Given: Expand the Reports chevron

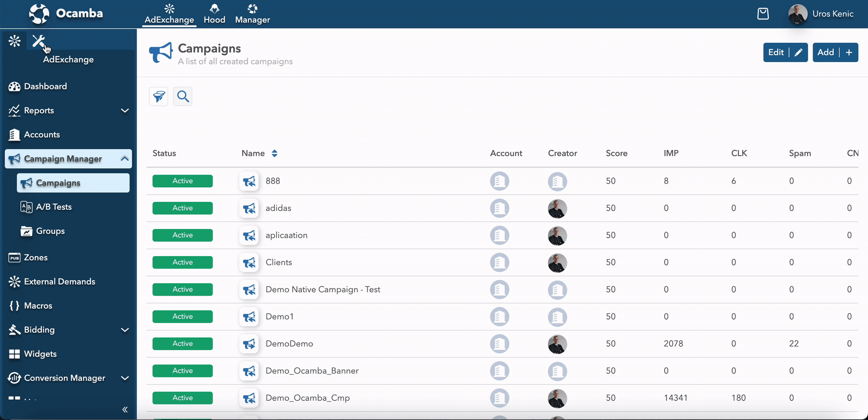Looking at the screenshot, I should [x=125, y=111].
